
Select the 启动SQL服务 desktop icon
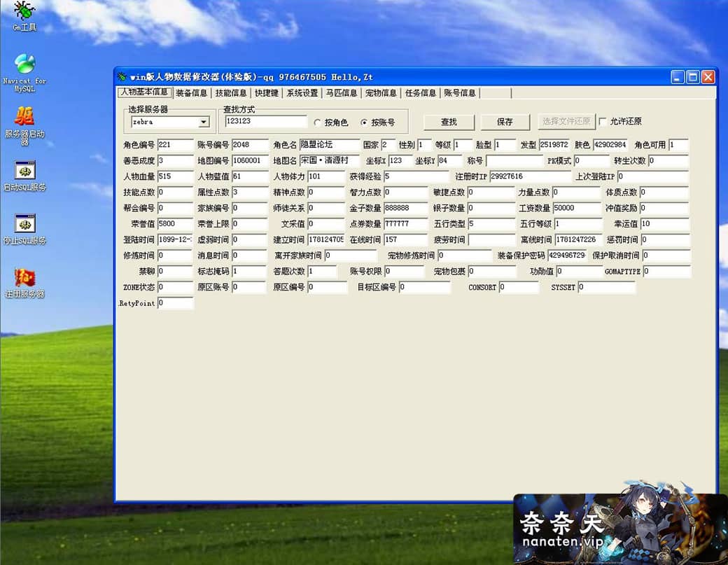pyautogui.click(x=24, y=176)
